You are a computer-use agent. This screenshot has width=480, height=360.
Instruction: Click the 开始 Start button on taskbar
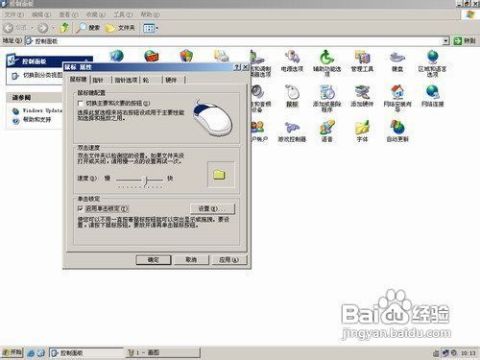13,352
